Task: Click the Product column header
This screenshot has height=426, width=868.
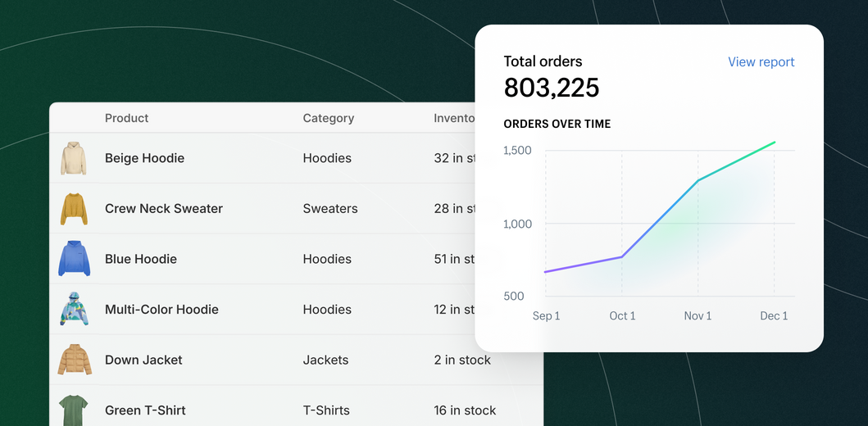Action: pos(127,118)
